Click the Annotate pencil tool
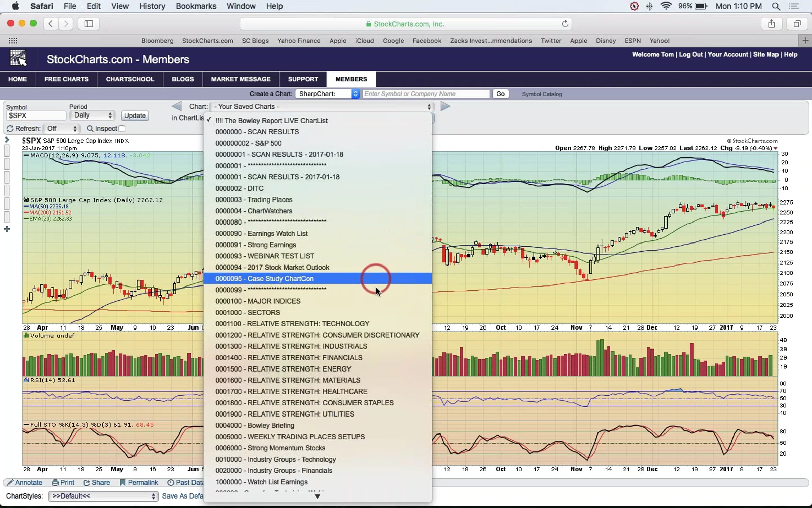 click(24, 482)
